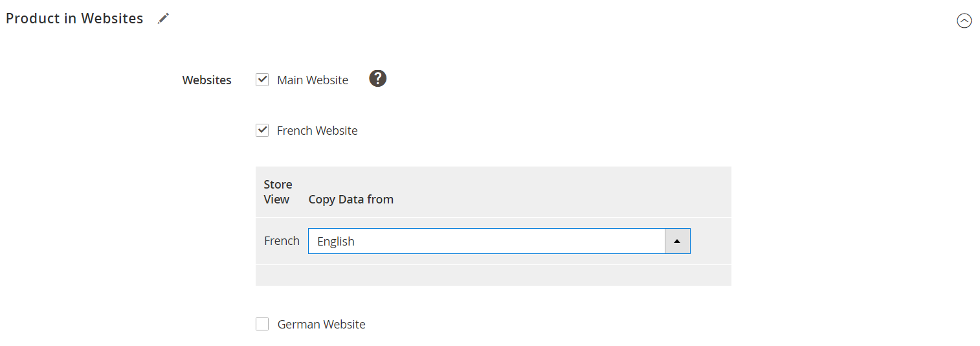Click the checkmark inside French Website box
The height and width of the screenshot is (346, 980).
262,130
